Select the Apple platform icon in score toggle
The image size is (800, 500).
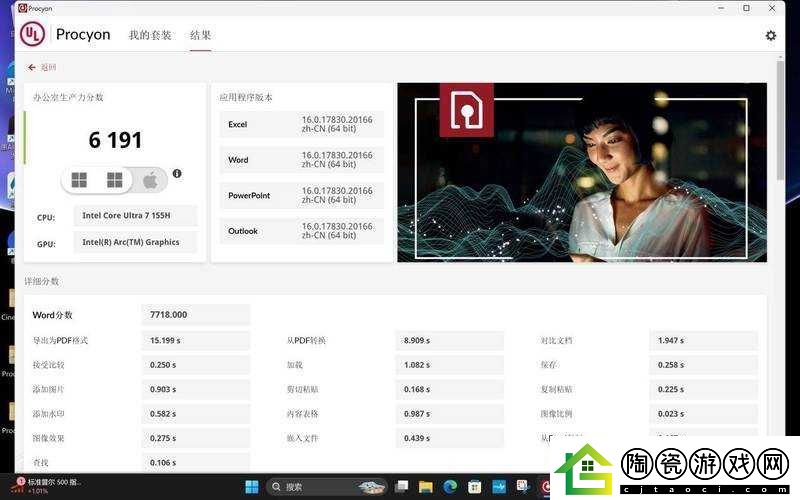(x=150, y=180)
